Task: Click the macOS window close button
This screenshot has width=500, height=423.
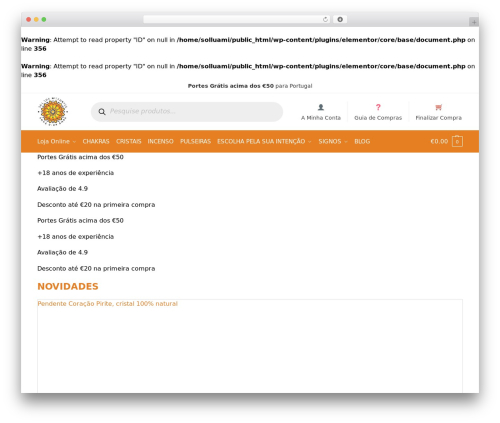Action: [x=29, y=19]
